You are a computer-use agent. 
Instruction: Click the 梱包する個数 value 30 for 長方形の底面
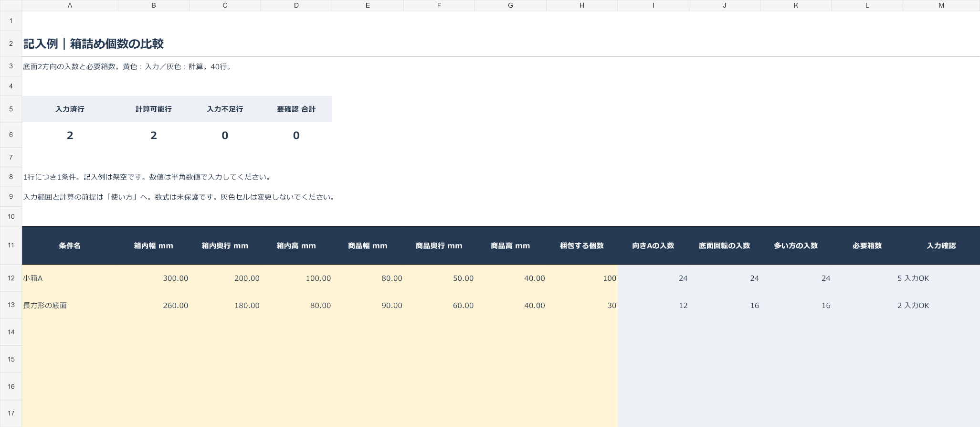tap(581, 306)
